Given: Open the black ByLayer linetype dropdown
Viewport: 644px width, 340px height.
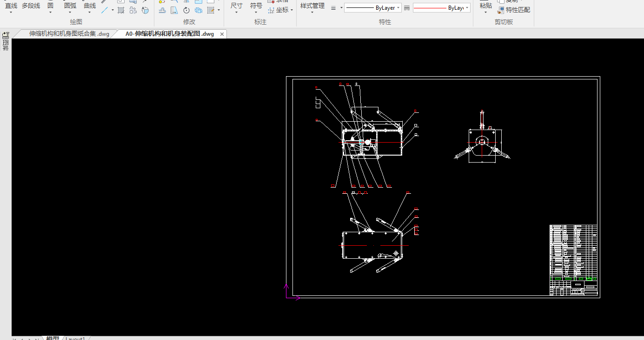Looking at the screenshot, I should (x=373, y=8).
